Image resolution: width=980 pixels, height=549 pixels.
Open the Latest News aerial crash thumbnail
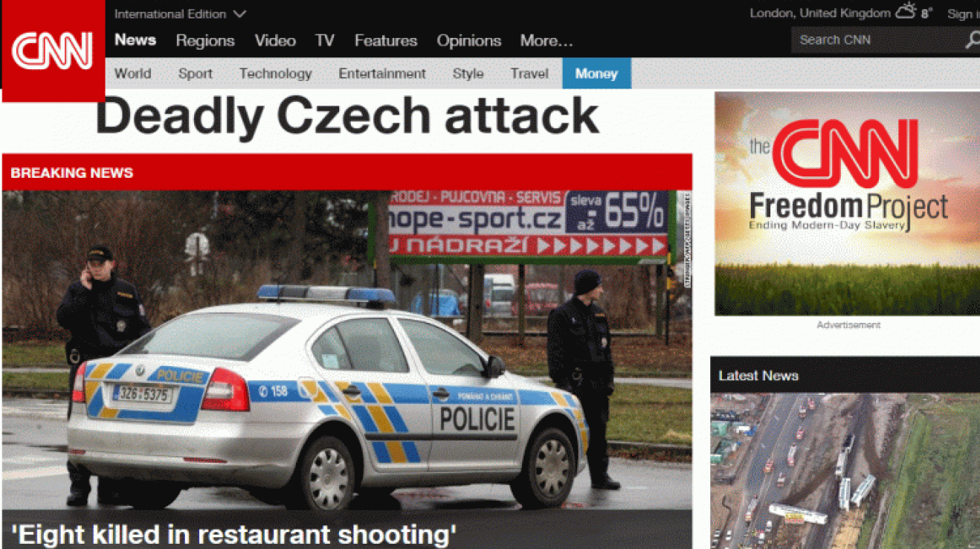(845, 471)
